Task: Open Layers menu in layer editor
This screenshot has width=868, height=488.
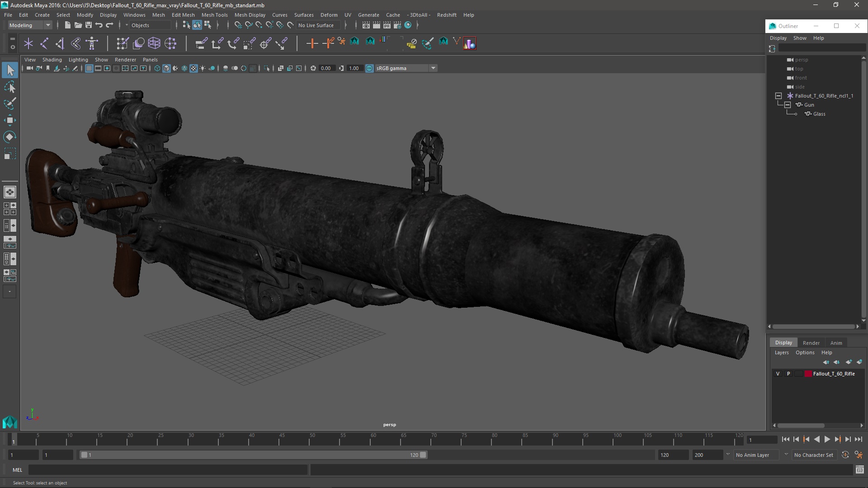Action: (781, 352)
